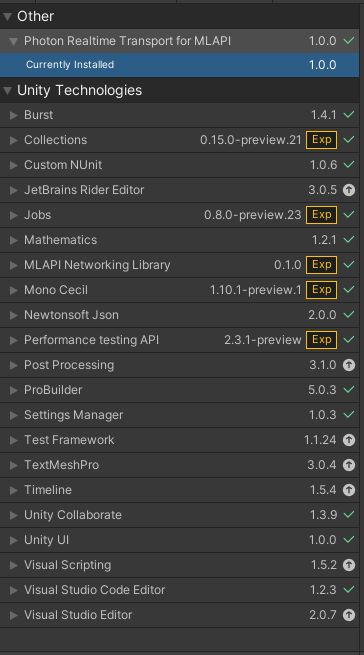Click version 0.8.0-preview.23 of Jobs
The image size is (364, 655).
[x=253, y=215]
